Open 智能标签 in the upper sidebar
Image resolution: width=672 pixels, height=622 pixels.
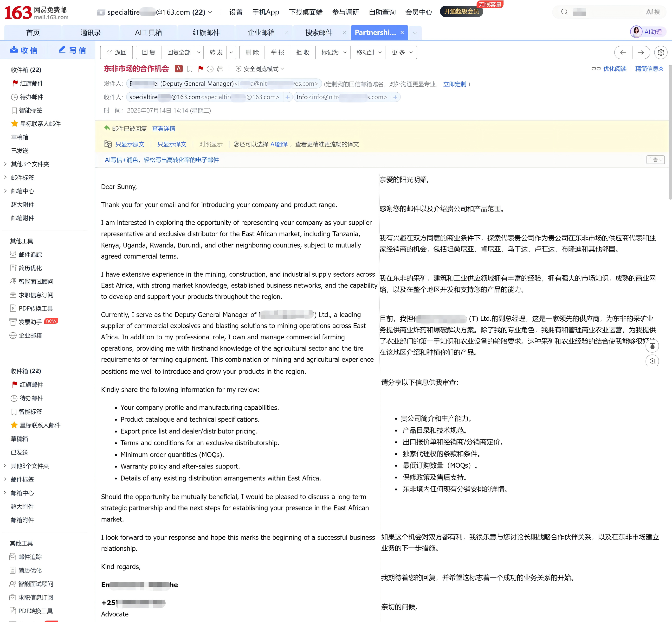27,110
